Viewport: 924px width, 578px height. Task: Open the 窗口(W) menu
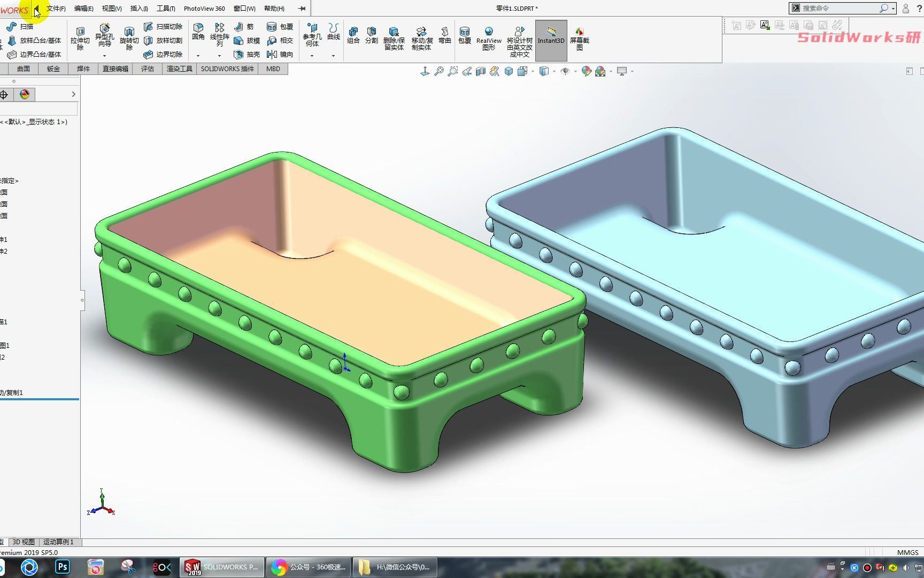[244, 9]
